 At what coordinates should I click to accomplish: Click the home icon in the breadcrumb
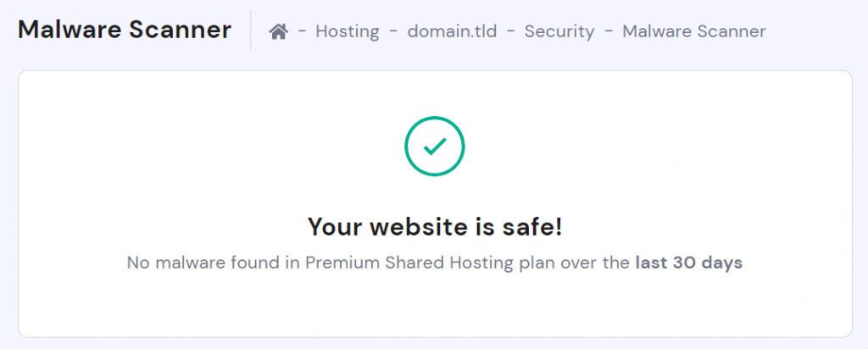pos(278,32)
